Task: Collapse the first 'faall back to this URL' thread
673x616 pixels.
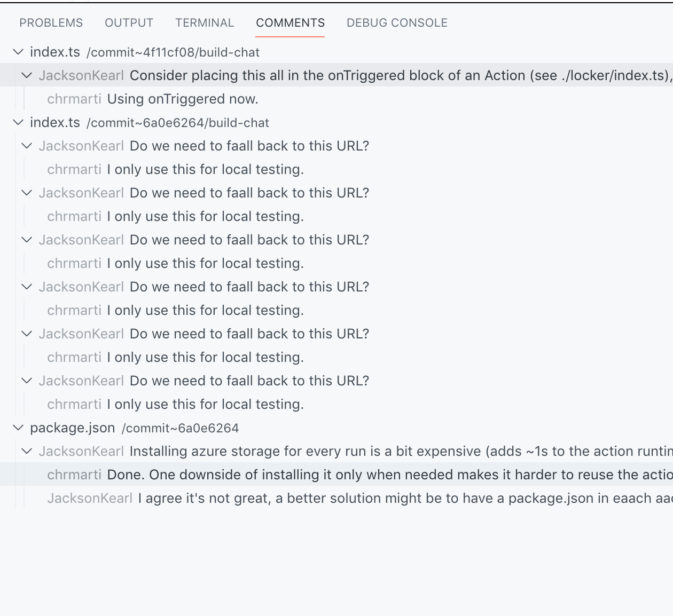Action: click(27, 145)
